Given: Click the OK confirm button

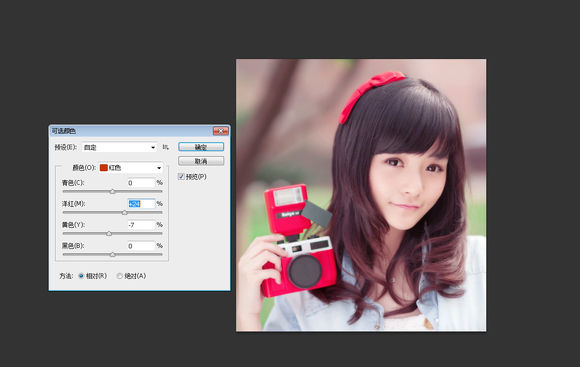Looking at the screenshot, I should coord(201,147).
